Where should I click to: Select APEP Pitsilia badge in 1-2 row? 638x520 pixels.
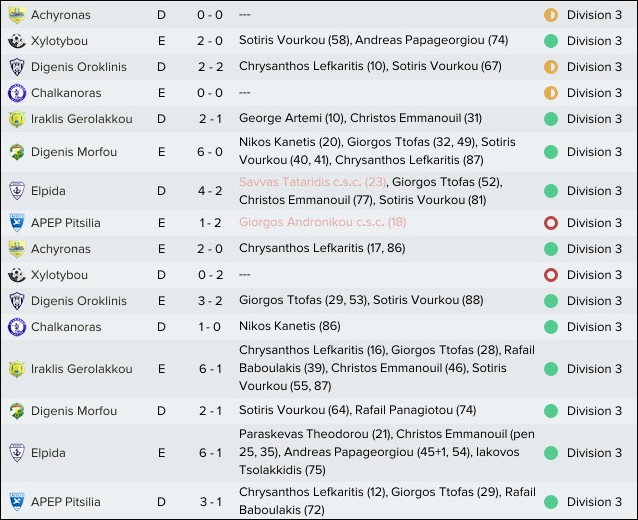coord(17,223)
